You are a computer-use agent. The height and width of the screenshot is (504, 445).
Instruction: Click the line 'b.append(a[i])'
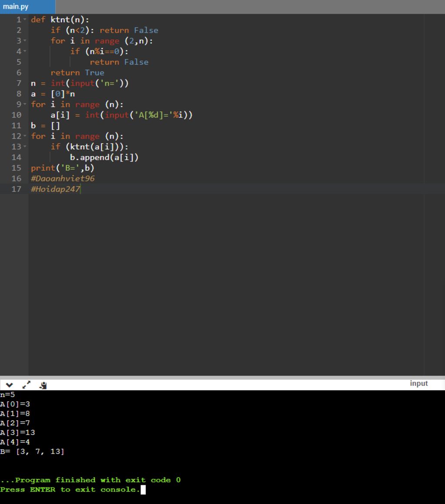104,158
